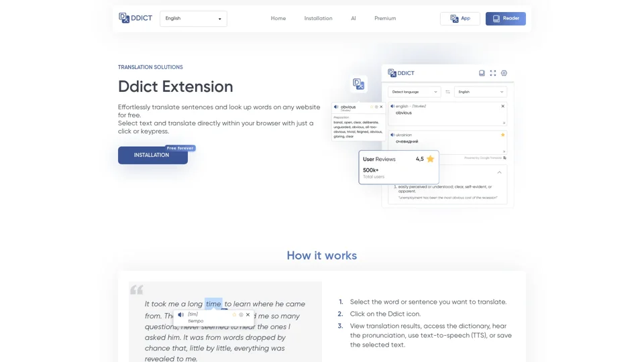Click step 1 Select the word or sentence
This screenshot has width=644, height=362.
tap(428, 302)
